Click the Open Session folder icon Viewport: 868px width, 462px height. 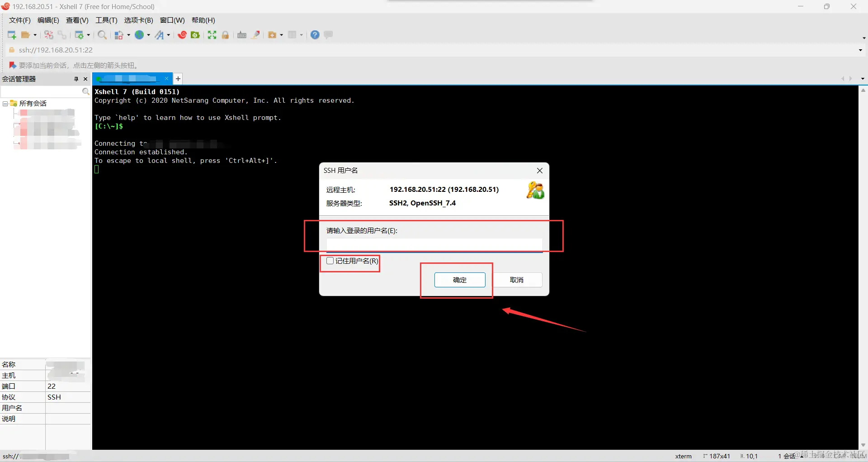tap(26, 35)
